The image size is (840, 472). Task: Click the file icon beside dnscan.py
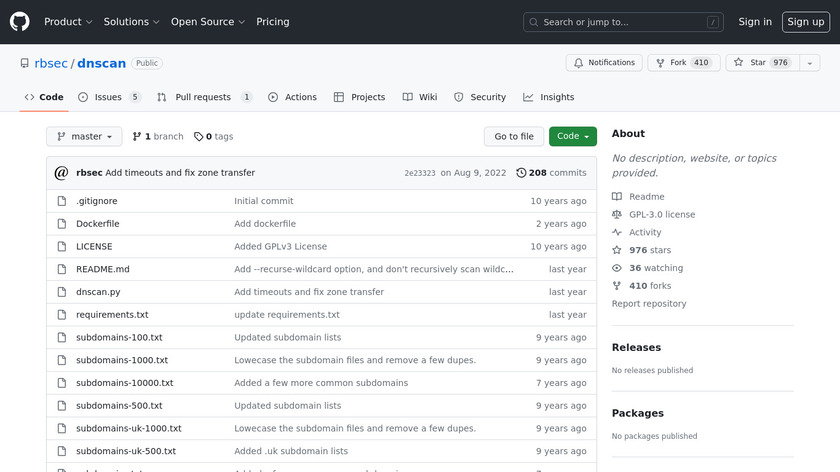click(x=61, y=292)
